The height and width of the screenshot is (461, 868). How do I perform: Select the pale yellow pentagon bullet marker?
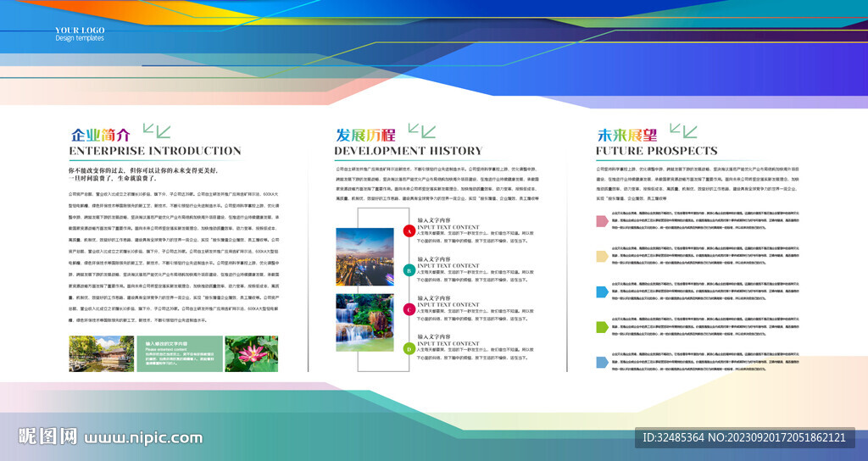point(602,257)
